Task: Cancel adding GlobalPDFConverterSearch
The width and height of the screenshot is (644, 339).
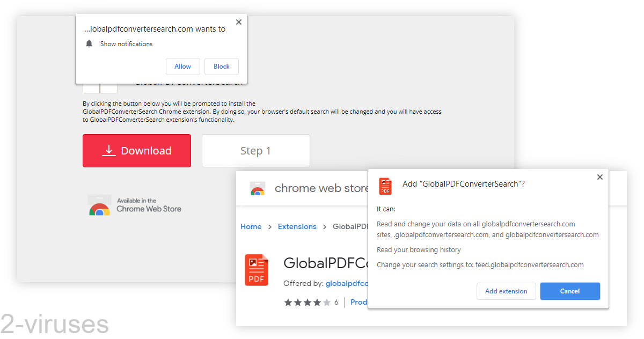Action: [570, 291]
